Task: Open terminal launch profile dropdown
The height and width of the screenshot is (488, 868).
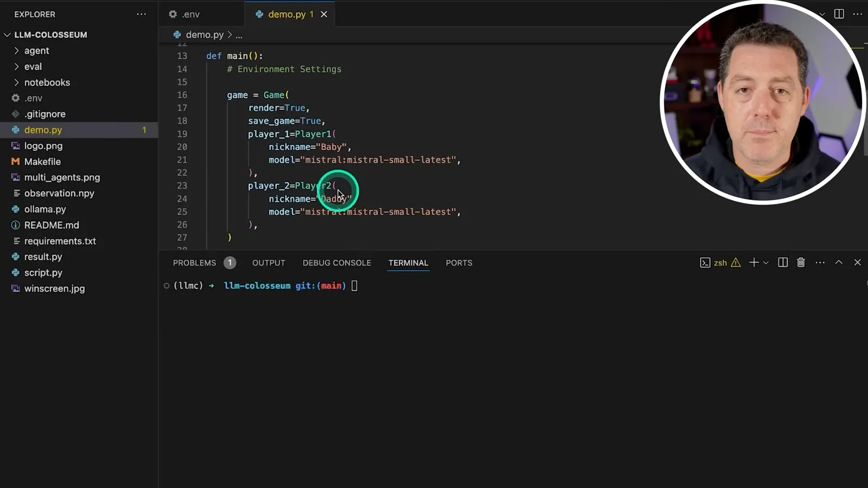Action: pos(766,263)
